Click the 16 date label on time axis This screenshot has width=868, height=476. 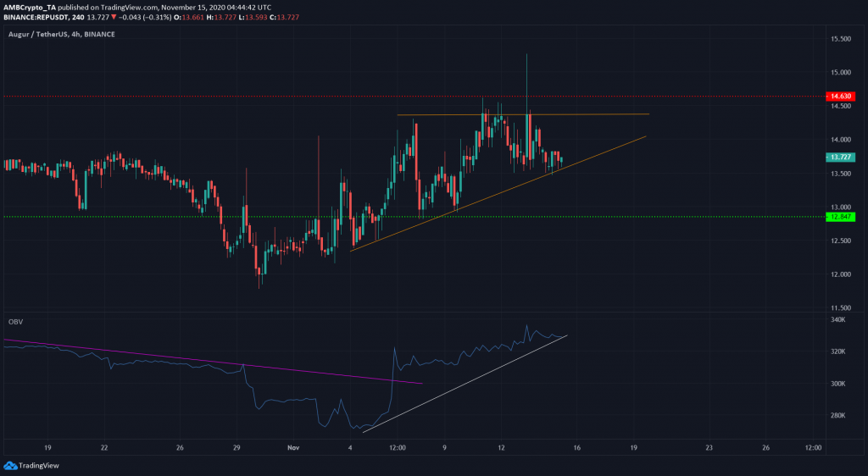click(577, 446)
